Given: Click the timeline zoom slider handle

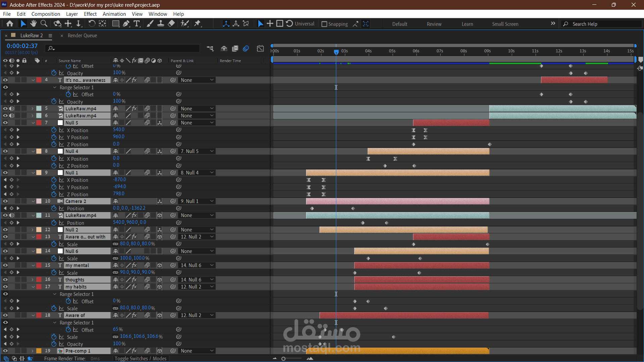Looking at the screenshot, I should [x=284, y=359].
